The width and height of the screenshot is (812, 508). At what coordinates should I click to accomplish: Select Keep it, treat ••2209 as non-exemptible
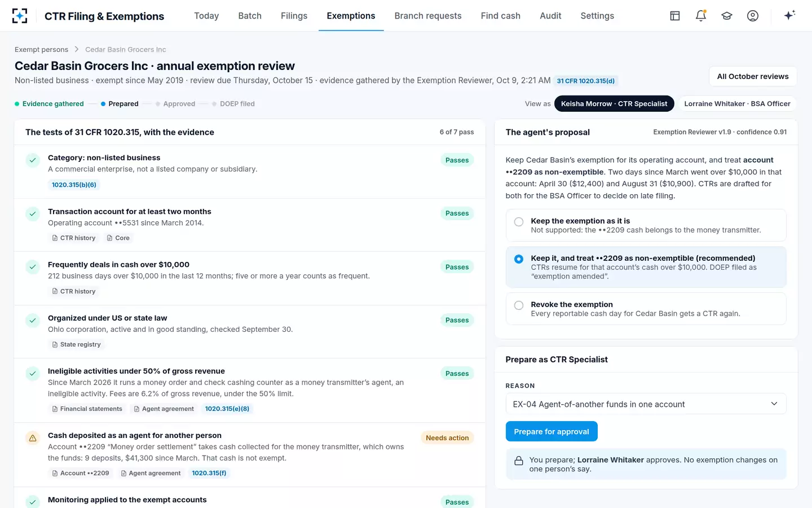tap(646, 267)
